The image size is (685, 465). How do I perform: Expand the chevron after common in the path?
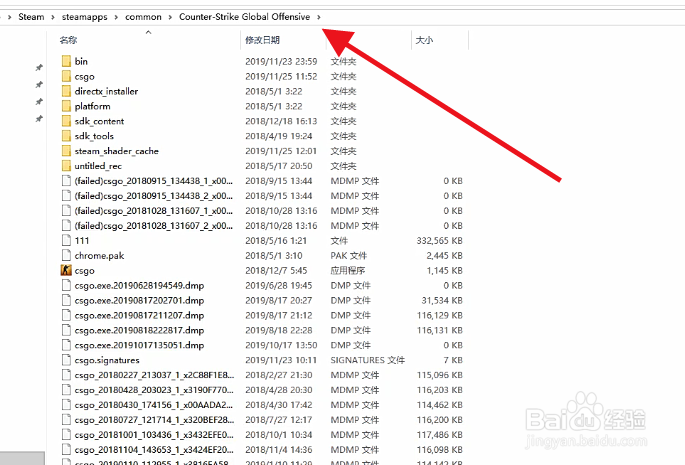tap(170, 17)
